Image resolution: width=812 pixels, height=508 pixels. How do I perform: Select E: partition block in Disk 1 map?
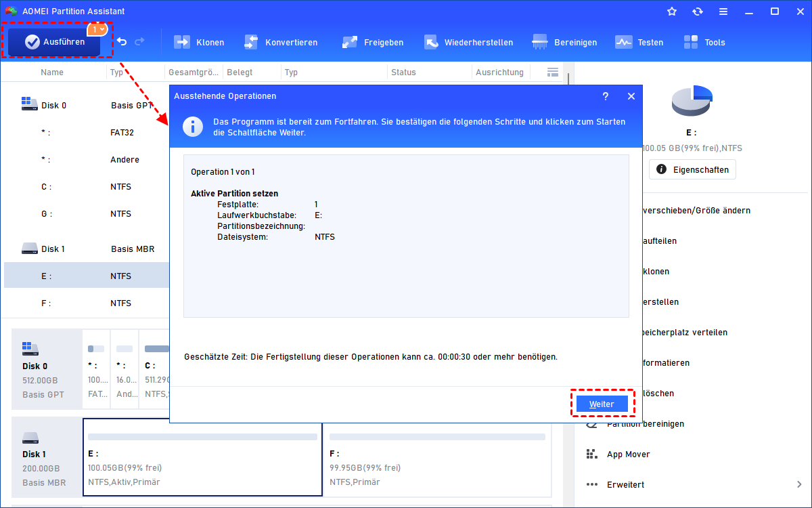[x=202, y=457]
